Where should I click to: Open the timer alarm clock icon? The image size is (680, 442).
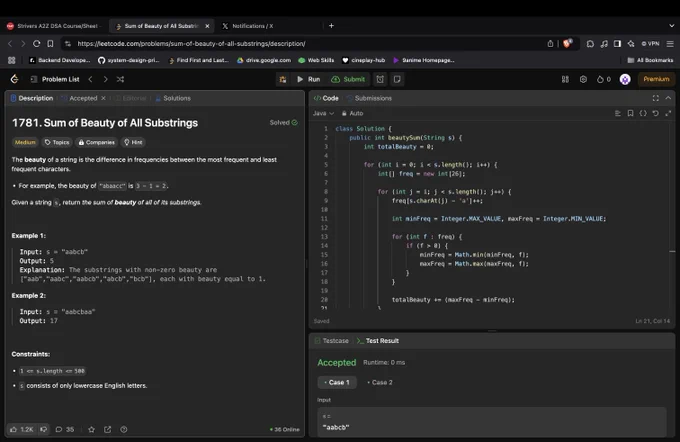[380, 79]
